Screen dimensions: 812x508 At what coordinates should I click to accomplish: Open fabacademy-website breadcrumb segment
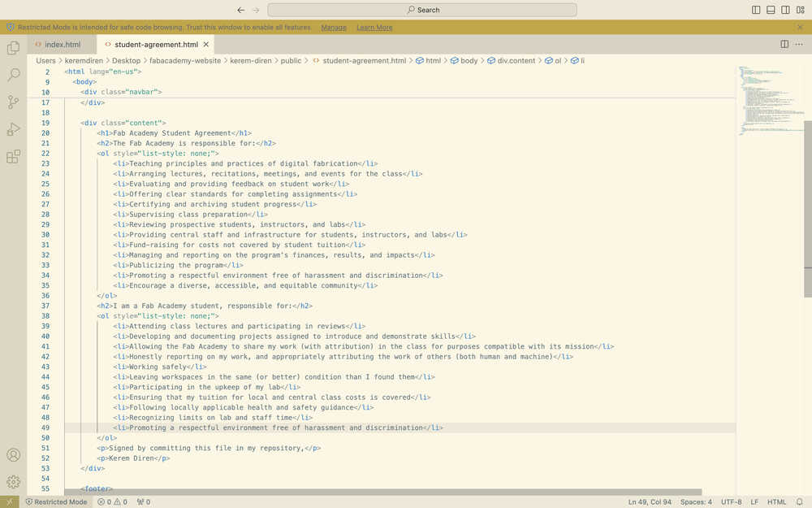pos(185,61)
